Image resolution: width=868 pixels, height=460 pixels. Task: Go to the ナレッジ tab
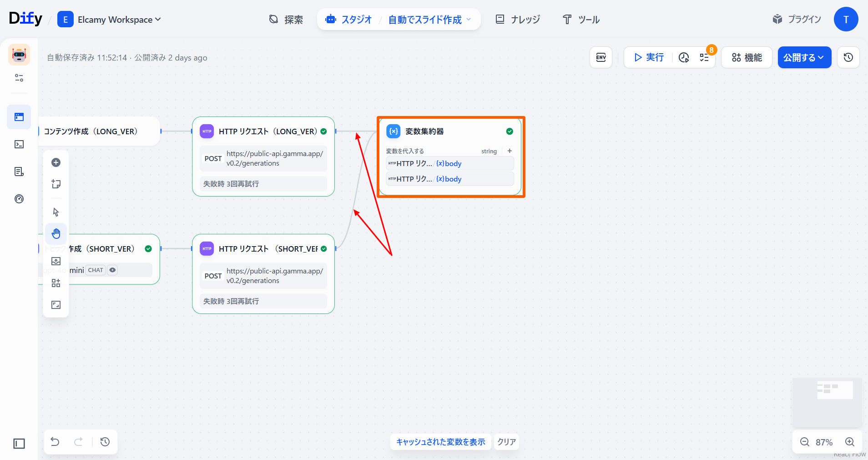click(x=518, y=20)
